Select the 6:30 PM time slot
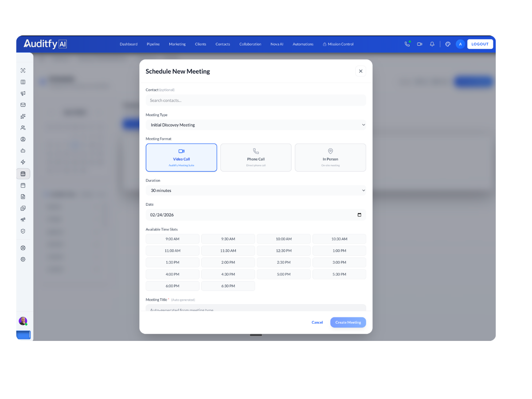Image resolution: width=532 pixels, height=399 pixels. [x=228, y=286]
